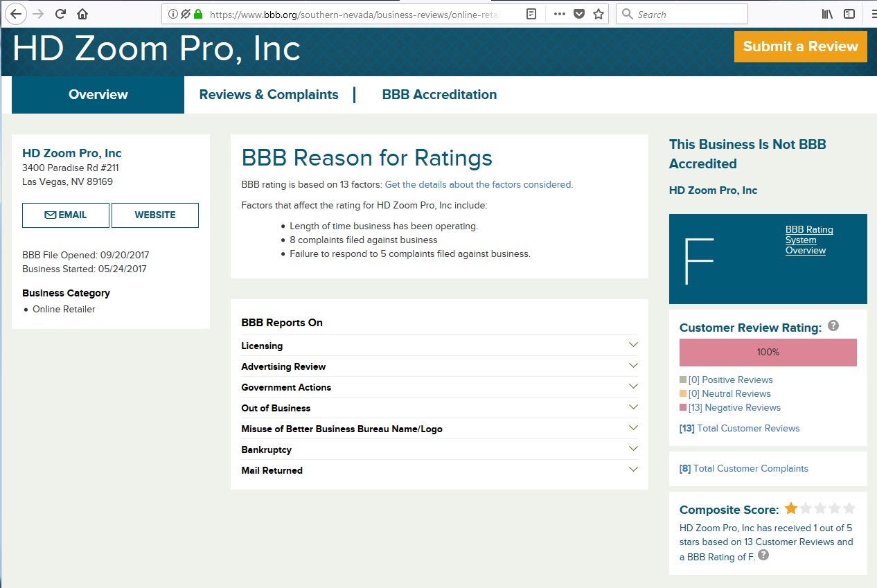Click the green secure padlock icon
This screenshot has width=877, height=588.
[198, 14]
